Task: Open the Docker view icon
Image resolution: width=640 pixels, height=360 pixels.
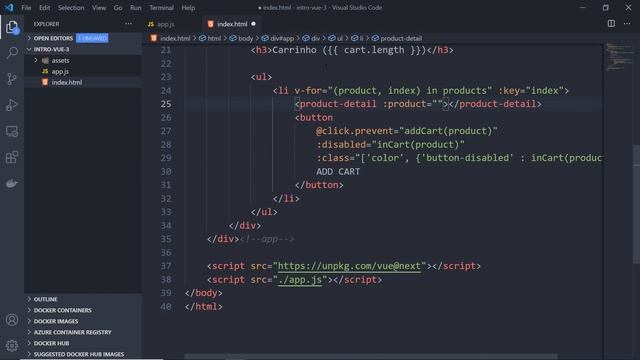Action: [12, 183]
